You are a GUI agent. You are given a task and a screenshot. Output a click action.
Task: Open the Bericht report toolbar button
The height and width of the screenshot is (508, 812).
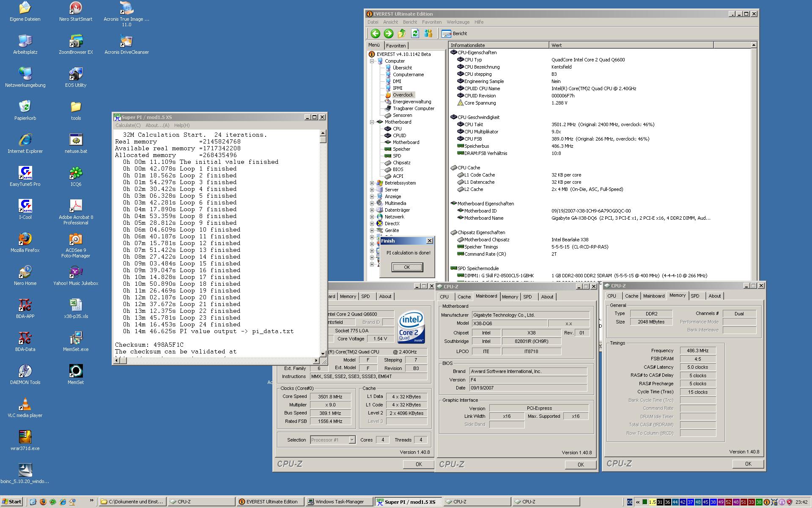point(455,33)
